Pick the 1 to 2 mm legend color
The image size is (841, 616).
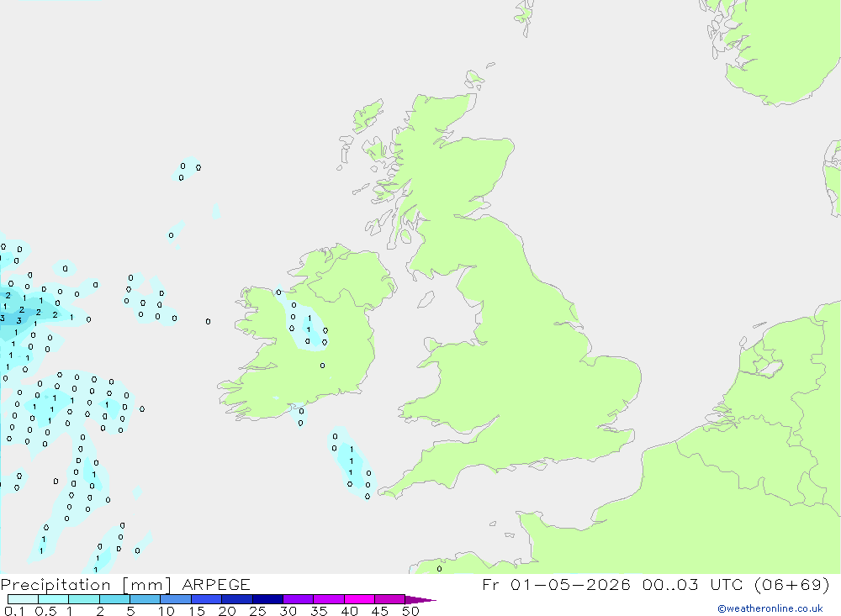click(x=84, y=599)
